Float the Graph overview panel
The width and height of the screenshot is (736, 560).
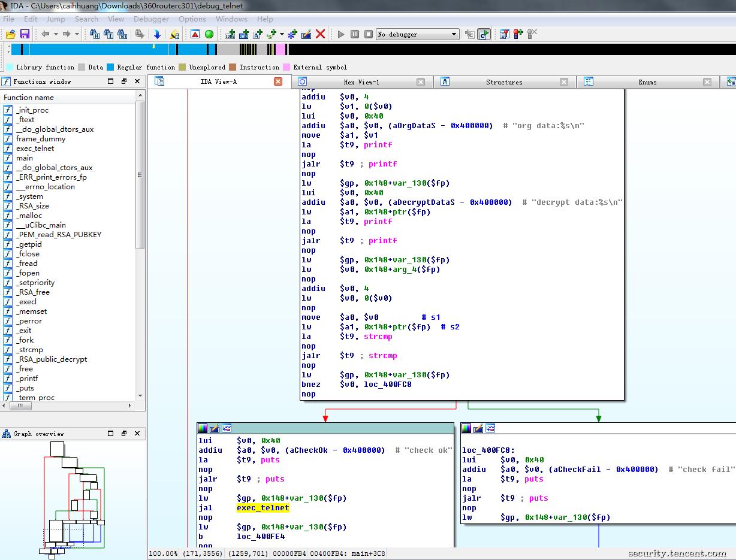[x=124, y=434]
